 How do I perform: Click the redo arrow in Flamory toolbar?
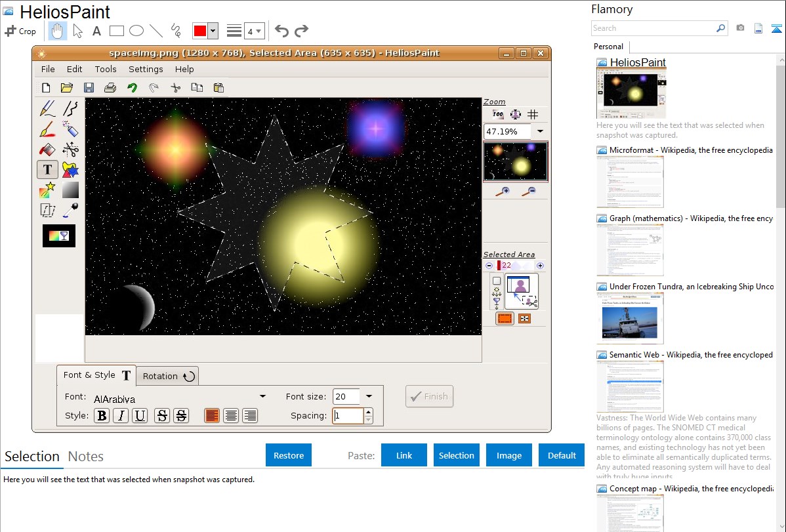point(301,31)
